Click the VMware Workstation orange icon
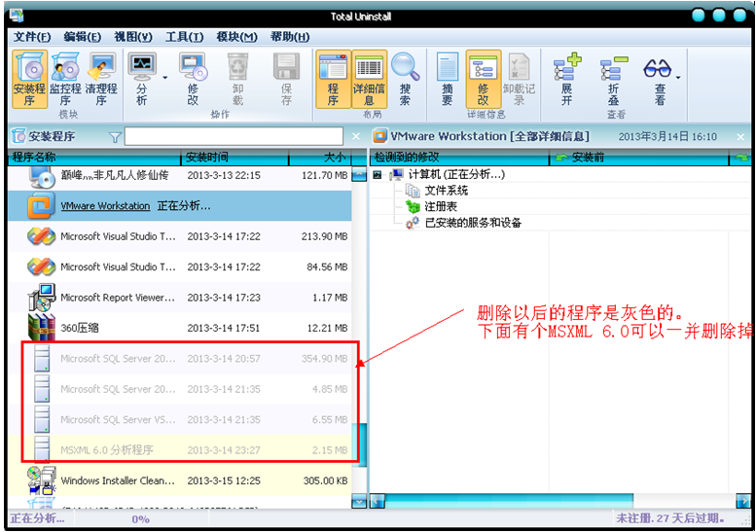756x532 pixels. pos(41,206)
